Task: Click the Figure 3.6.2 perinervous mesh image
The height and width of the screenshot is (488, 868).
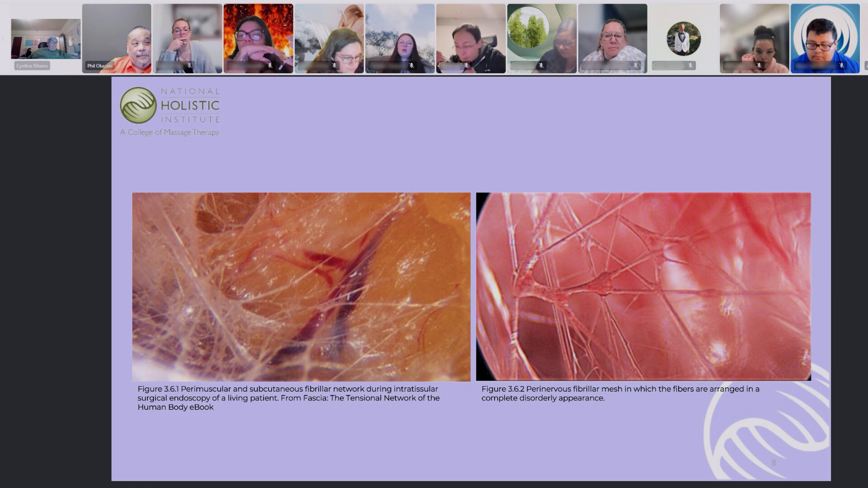Action: (643, 287)
